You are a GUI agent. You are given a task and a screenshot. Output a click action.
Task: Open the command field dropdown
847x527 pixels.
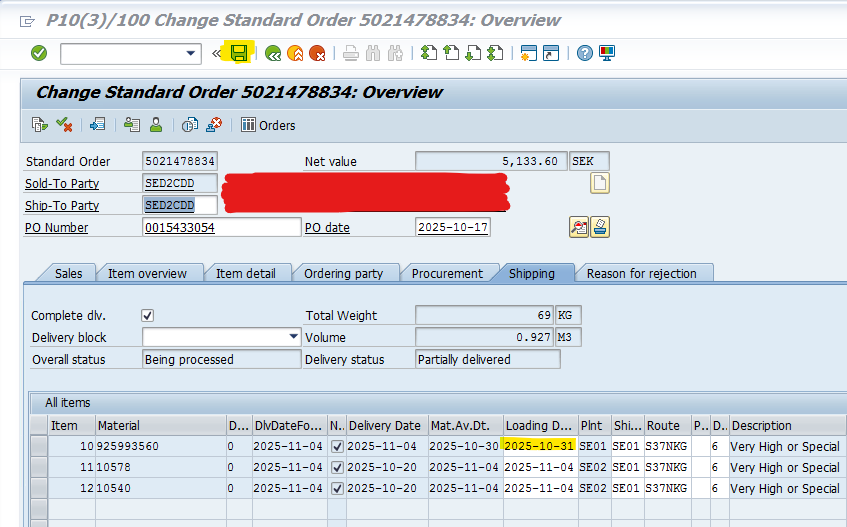point(190,53)
